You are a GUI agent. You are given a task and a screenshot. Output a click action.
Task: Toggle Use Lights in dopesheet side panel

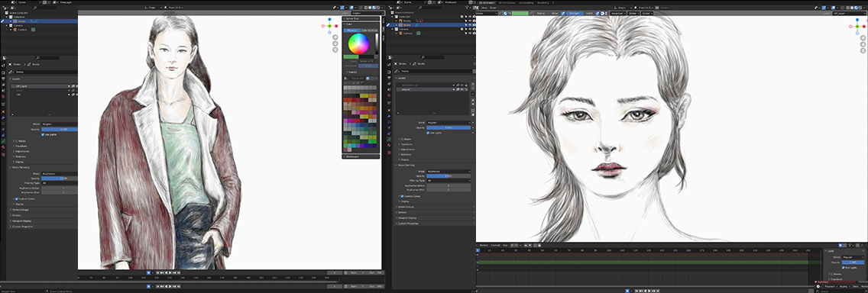click(x=843, y=268)
